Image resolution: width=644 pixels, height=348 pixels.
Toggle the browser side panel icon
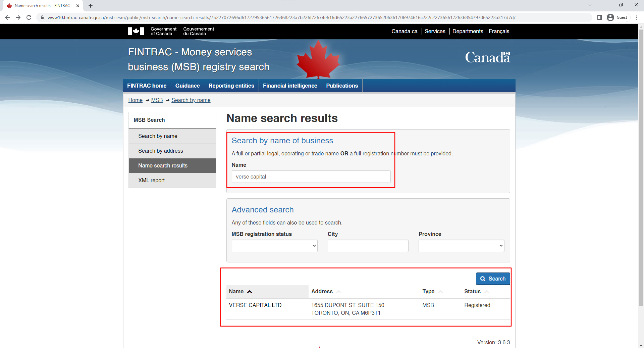[600, 17]
